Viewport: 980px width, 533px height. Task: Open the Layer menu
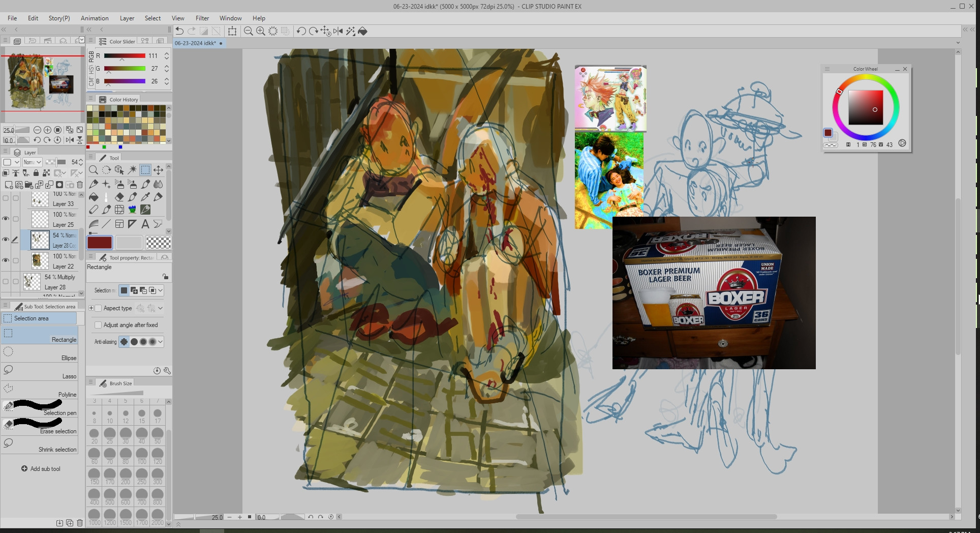127,18
